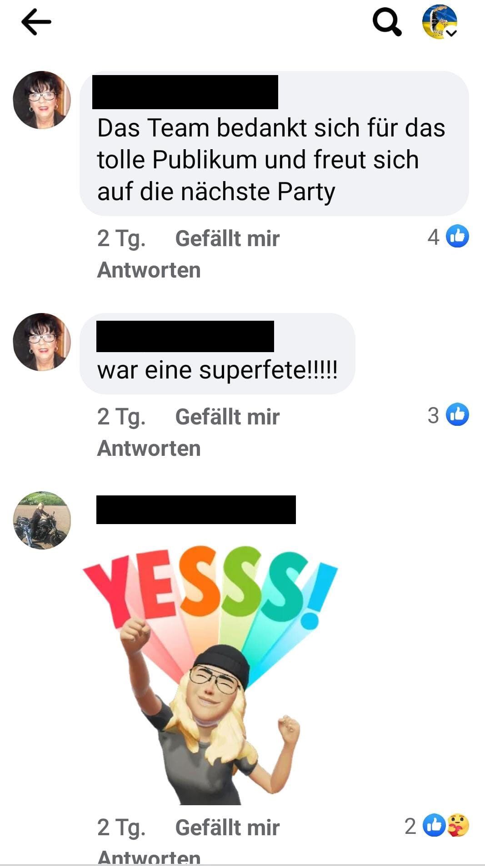Go back using the arrow icon
Image resolution: width=485 pixels, height=868 pixels.
click(x=36, y=22)
